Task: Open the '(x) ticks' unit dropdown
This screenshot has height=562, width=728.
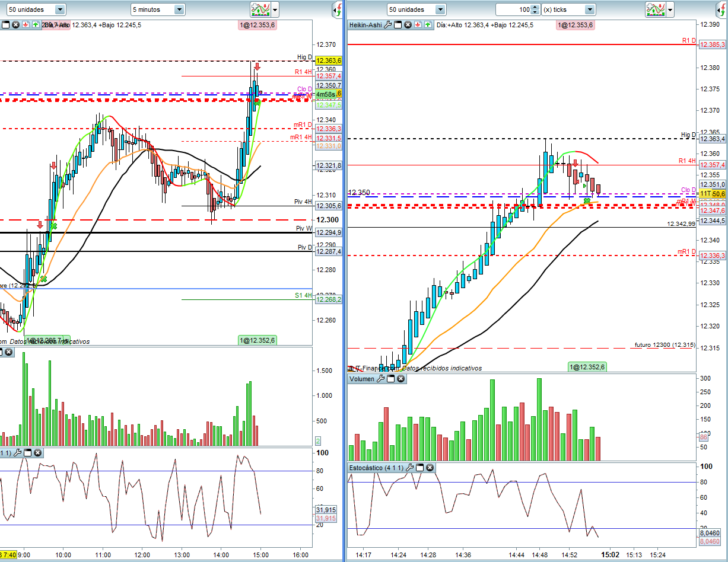Action: 568,9
